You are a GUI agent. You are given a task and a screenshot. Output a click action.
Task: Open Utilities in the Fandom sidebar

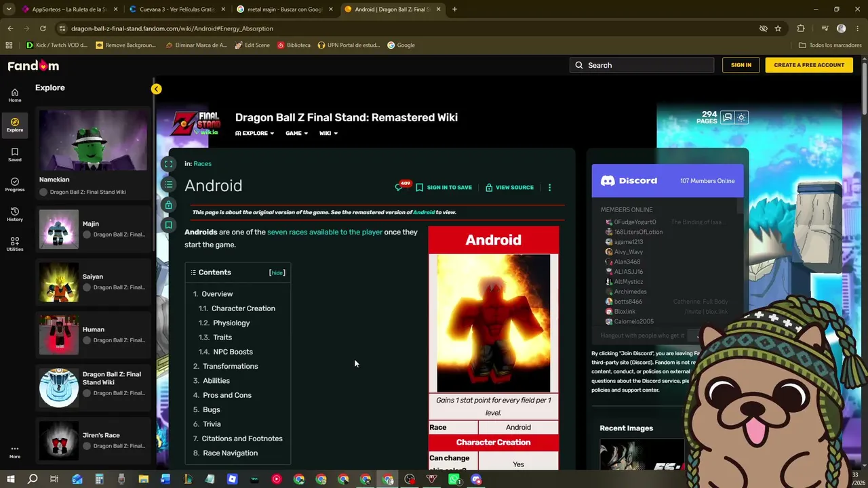[x=14, y=244]
